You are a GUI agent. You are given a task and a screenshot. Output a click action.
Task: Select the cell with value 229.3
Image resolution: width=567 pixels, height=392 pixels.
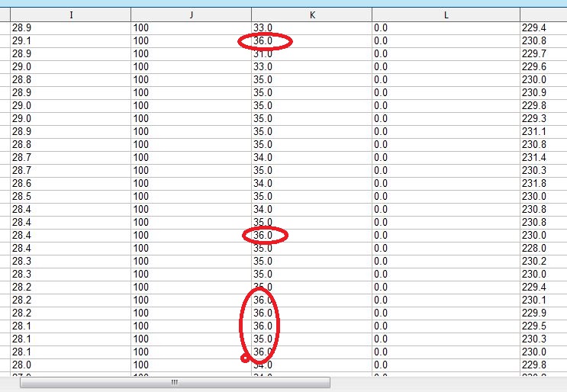[x=543, y=118]
